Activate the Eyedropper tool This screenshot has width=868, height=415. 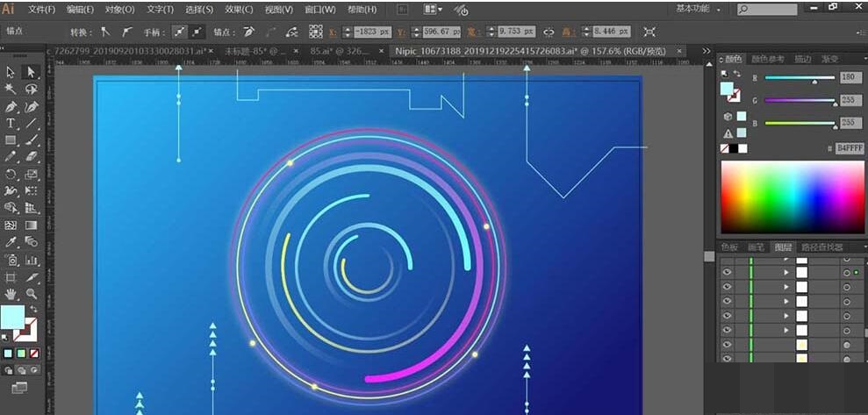(11, 242)
